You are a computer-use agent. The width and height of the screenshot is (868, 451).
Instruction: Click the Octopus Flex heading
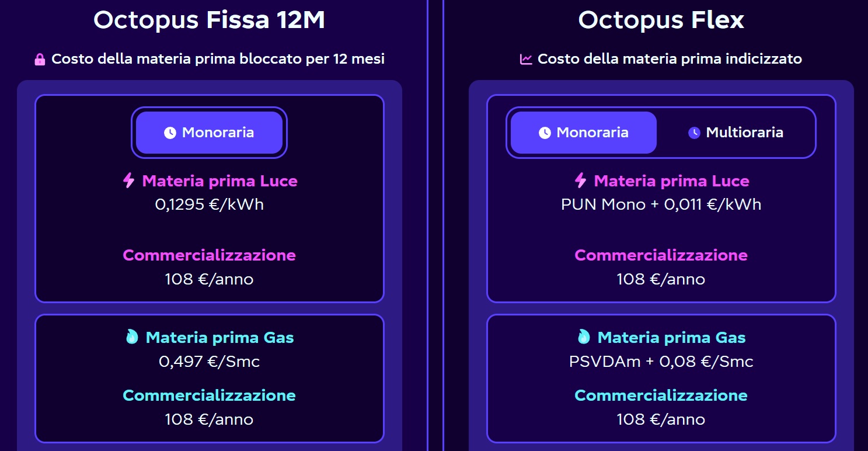(x=661, y=20)
